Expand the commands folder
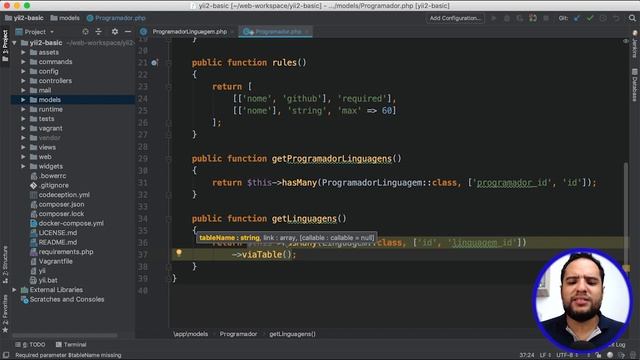The image size is (640, 360). coord(23,62)
